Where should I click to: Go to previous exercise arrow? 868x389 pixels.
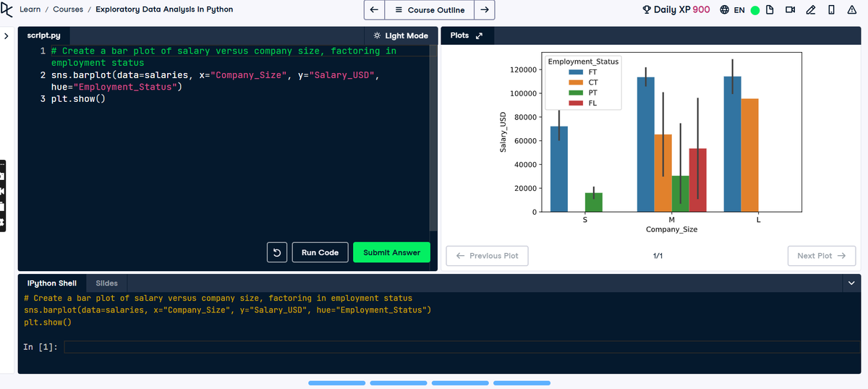(374, 10)
